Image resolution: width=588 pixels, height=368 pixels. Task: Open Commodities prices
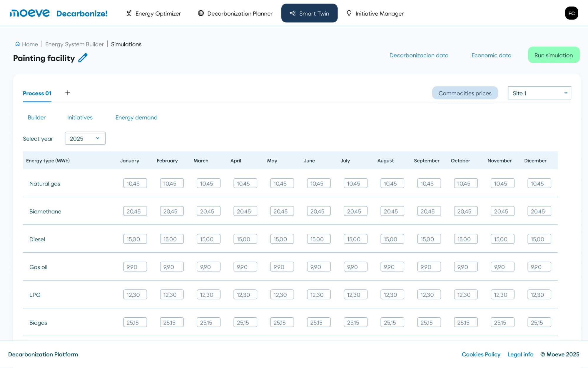click(465, 93)
